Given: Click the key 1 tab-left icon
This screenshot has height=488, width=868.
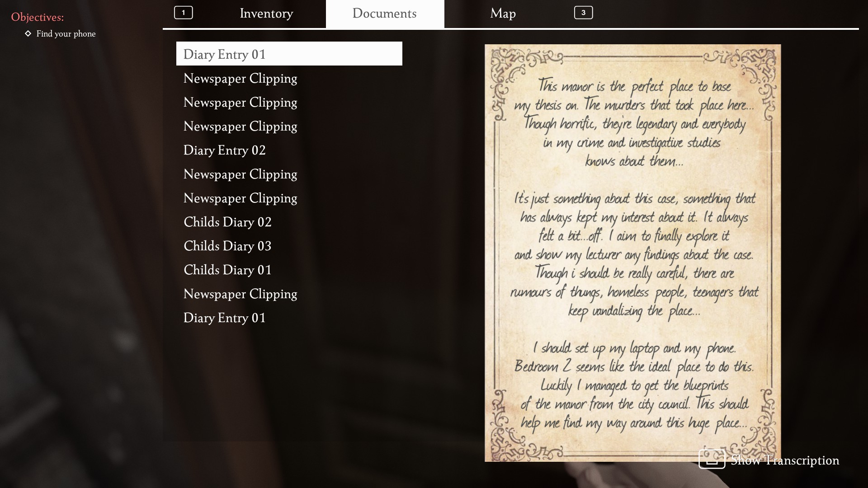Looking at the screenshot, I should tap(184, 13).
